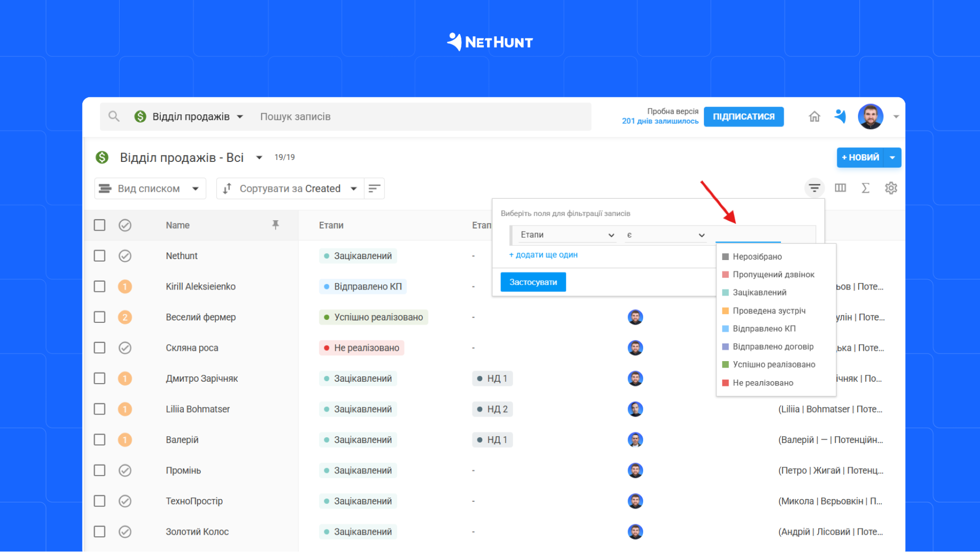The height and width of the screenshot is (552, 980).
Task: Click task checkmark for Золотий Колос
Action: (x=125, y=532)
